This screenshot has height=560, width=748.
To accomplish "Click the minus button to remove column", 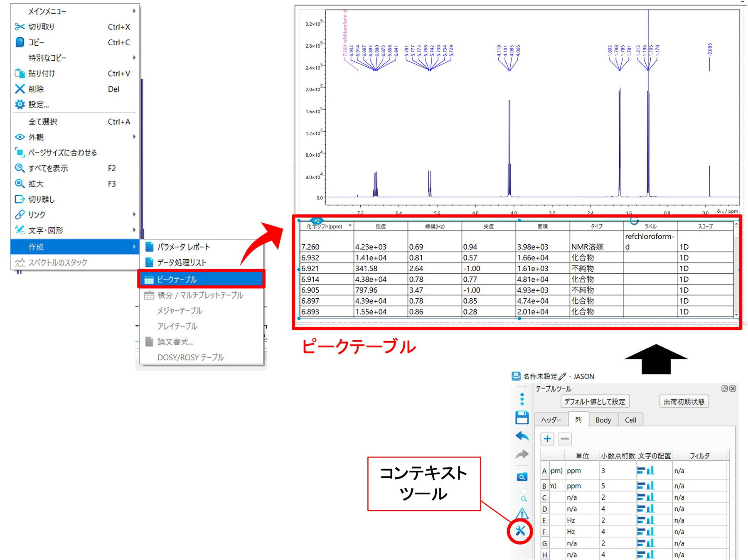I will click(565, 439).
